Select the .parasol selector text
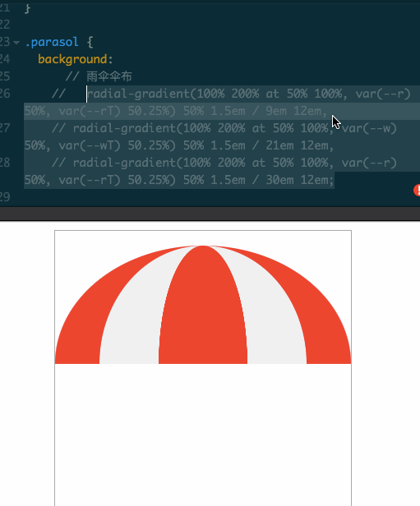The width and height of the screenshot is (420, 506). coord(52,42)
